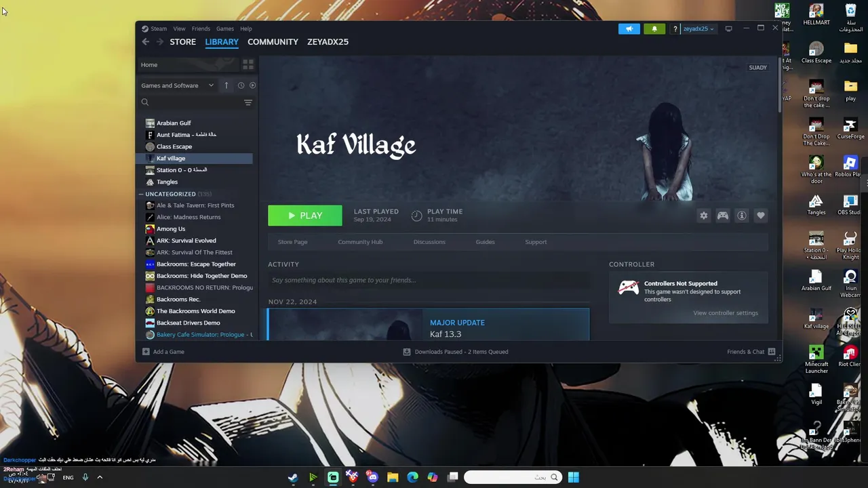Open game settings gear icon
868x488 pixels.
pos(704,216)
